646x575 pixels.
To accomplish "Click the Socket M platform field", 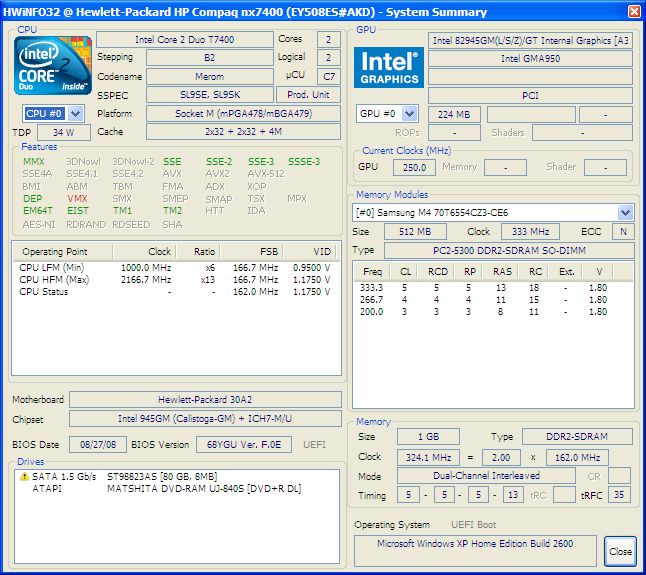I will pos(243,114).
